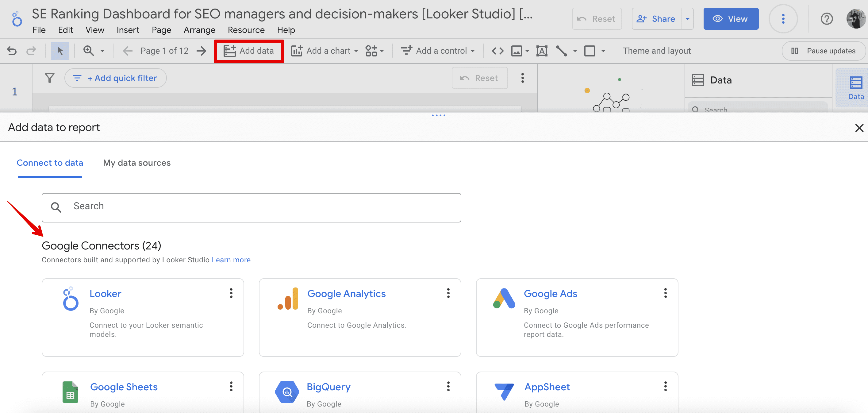Click the undo arrow icon
Viewport: 868px width, 413px height.
12,51
